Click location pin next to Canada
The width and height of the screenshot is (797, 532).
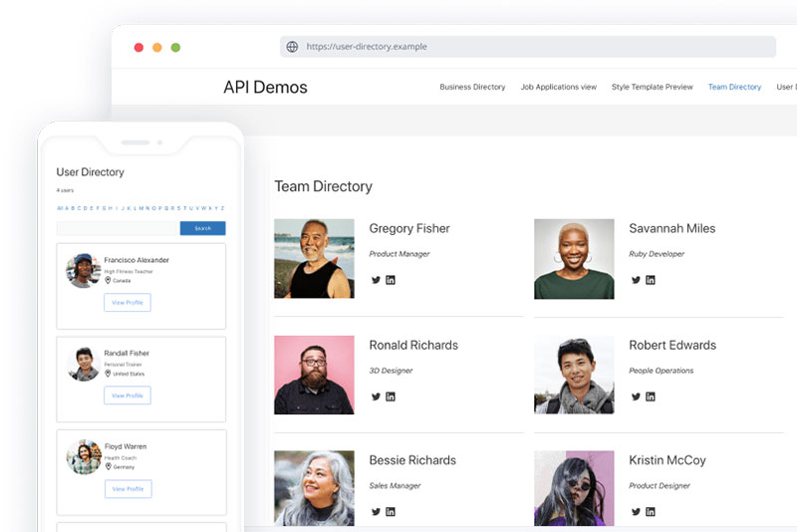pyautogui.click(x=108, y=280)
